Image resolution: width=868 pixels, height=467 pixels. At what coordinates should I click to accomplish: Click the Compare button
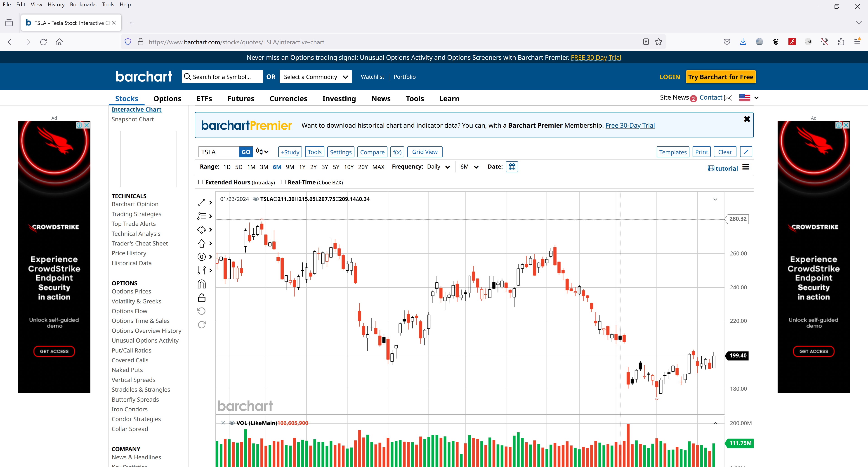click(372, 152)
